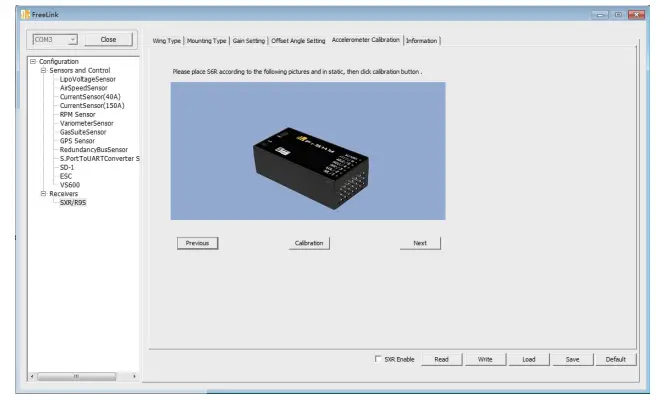Select AirSpeedSensor in the tree

[83, 88]
